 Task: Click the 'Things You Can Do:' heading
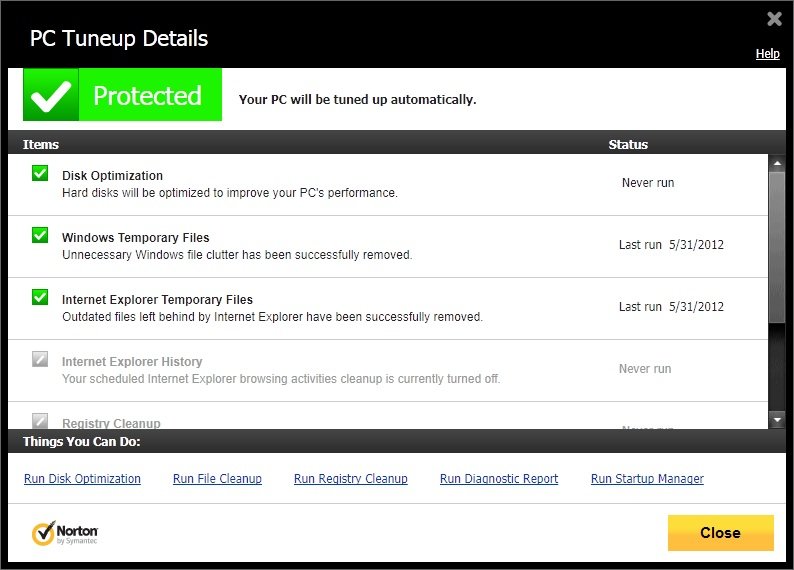coord(82,441)
